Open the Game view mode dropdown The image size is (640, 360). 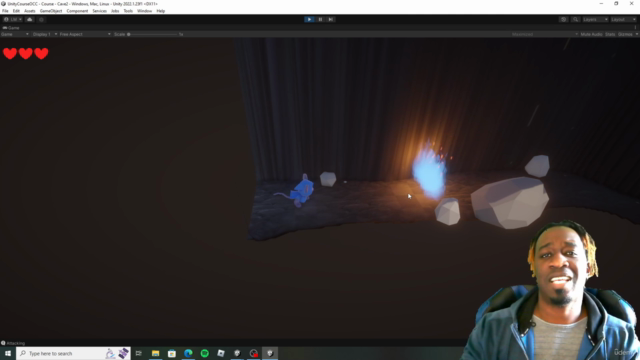[x=15, y=34]
